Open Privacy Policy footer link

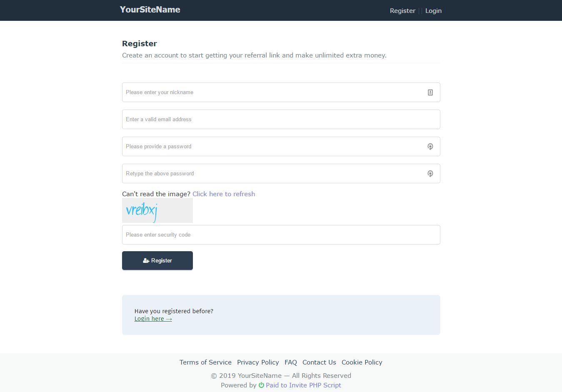click(258, 362)
